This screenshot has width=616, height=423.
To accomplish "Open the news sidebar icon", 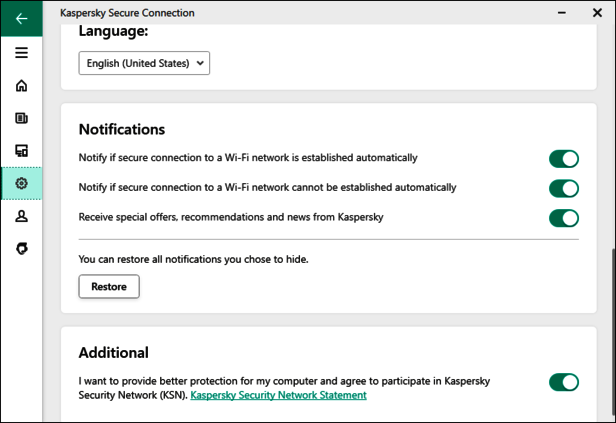I will (x=21, y=118).
